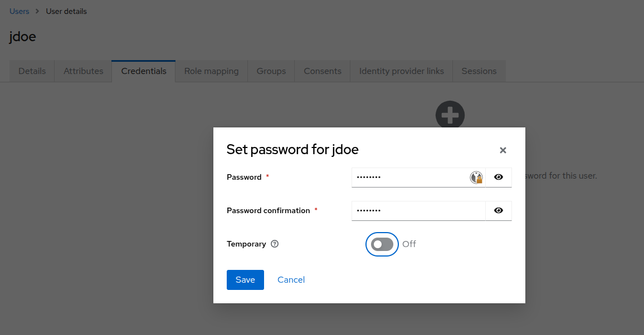Screen dimensions: 644x335
Task: Open the Temporary help tooltip icon
Action: 275,244
